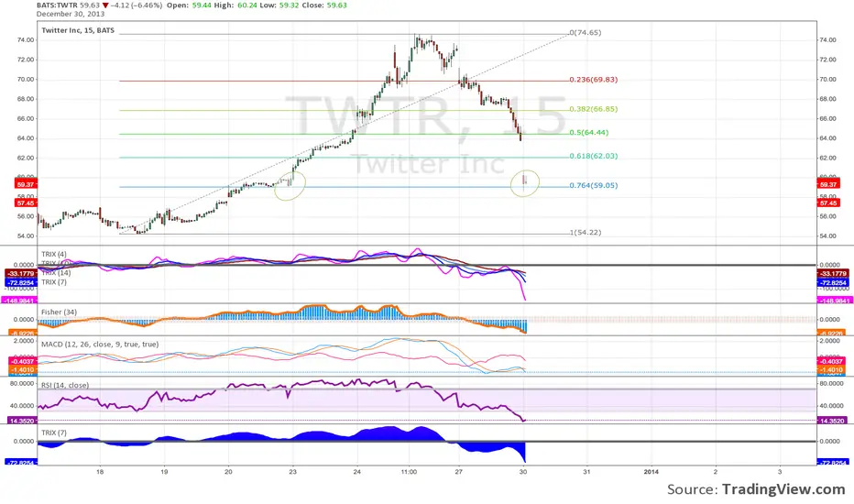Click the red 57.45 price tag on left axis
Image resolution: width=854 pixels, height=504 pixels.
click(26, 203)
